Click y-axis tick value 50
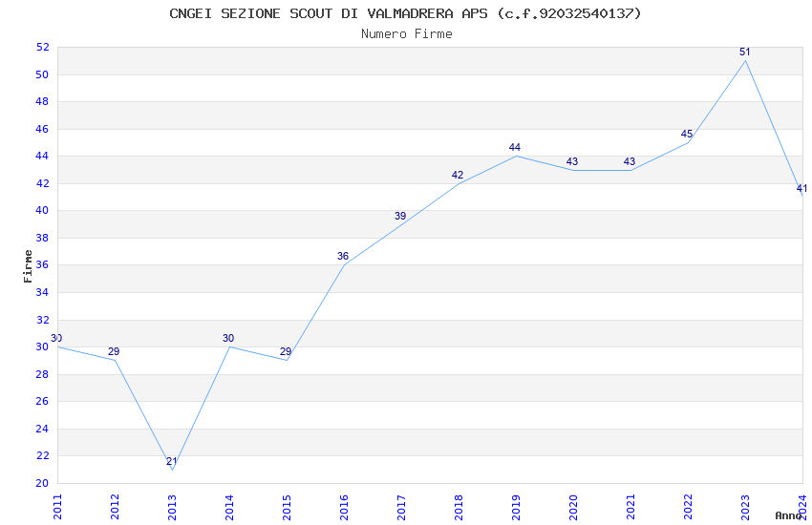This screenshot has height=525, width=812. coord(42,74)
